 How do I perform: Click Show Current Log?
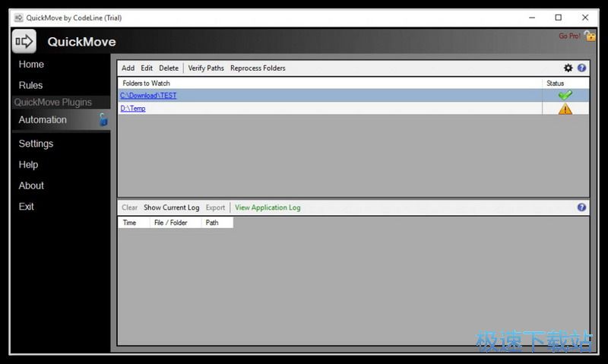171,207
